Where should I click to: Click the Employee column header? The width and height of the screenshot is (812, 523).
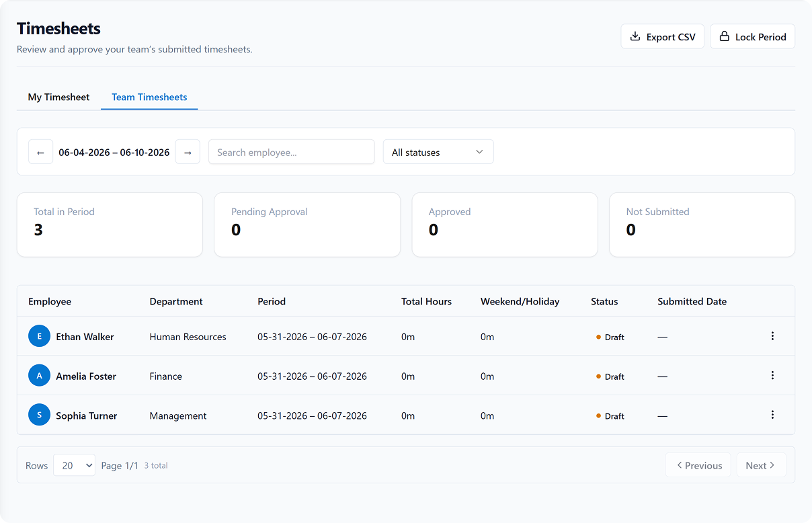click(x=50, y=301)
